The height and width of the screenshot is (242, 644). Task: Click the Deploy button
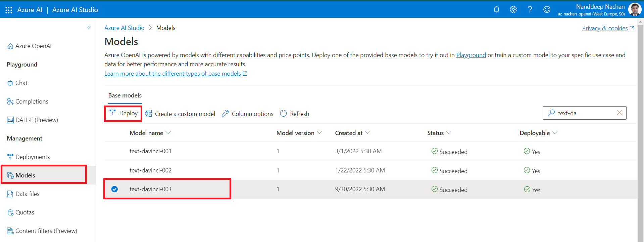(x=123, y=114)
